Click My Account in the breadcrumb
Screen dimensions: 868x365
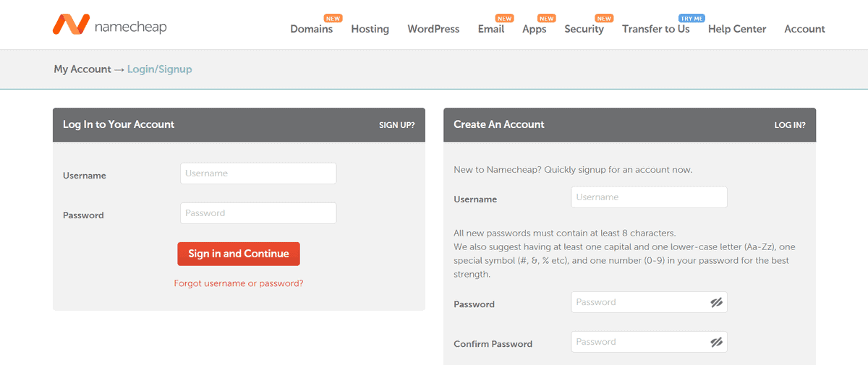point(82,69)
